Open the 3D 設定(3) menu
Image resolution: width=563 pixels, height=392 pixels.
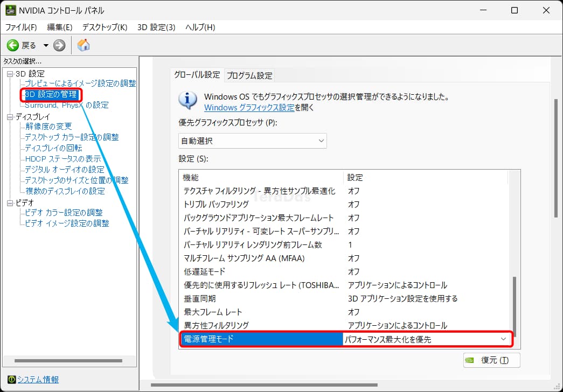tap(156, 27)
